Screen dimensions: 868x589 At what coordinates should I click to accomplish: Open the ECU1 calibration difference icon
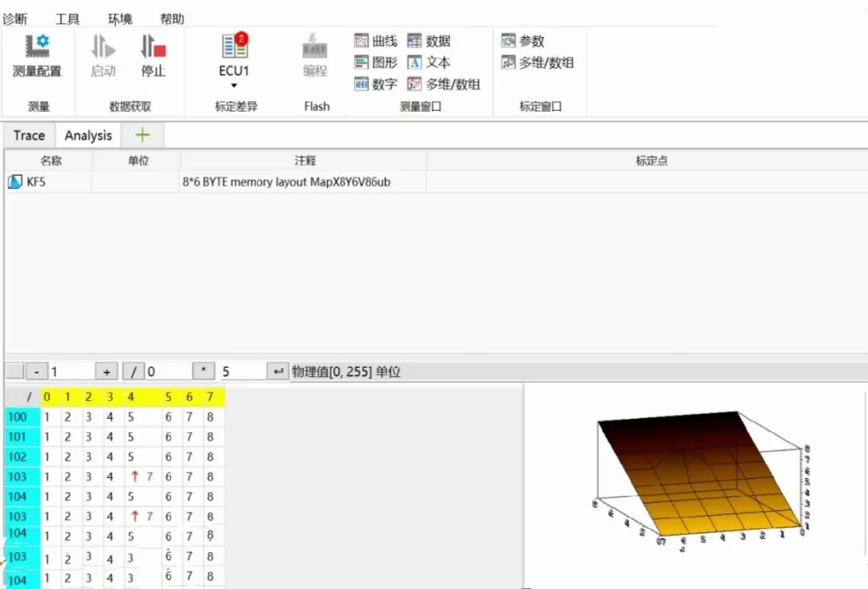tap(235, 47)
